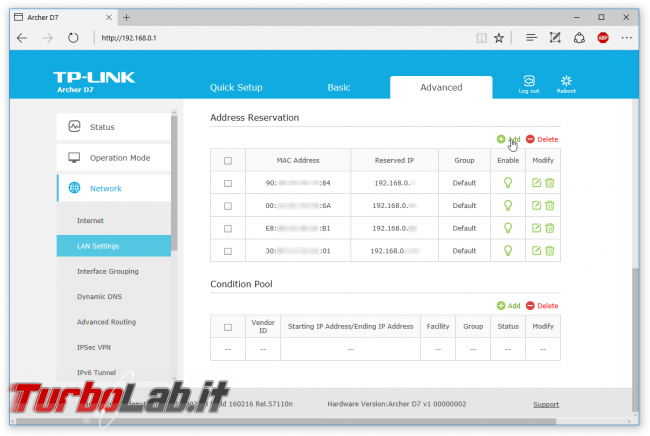Click Delete in Address Reservation
Image resolution: width=650 pixels, height=436 pixels.
click(542, 139)
